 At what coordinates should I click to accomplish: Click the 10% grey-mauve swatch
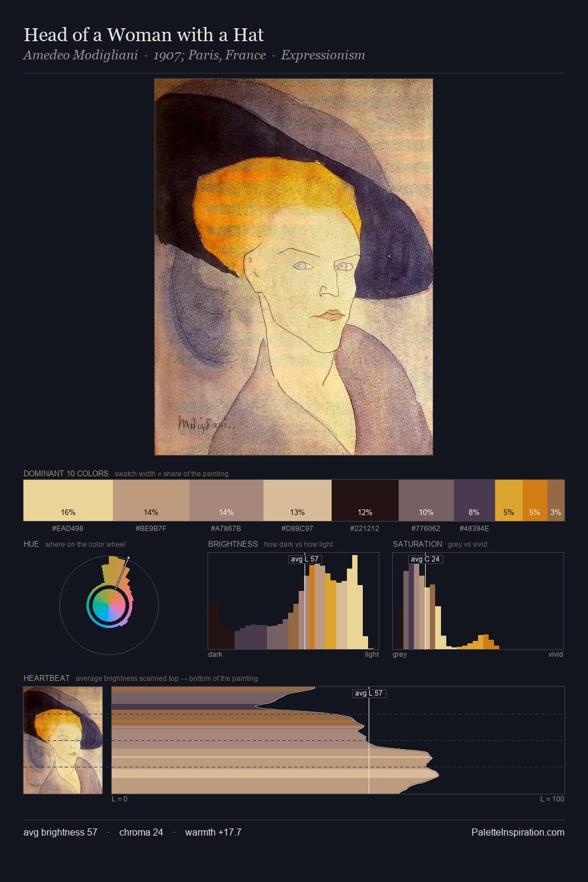426,500
